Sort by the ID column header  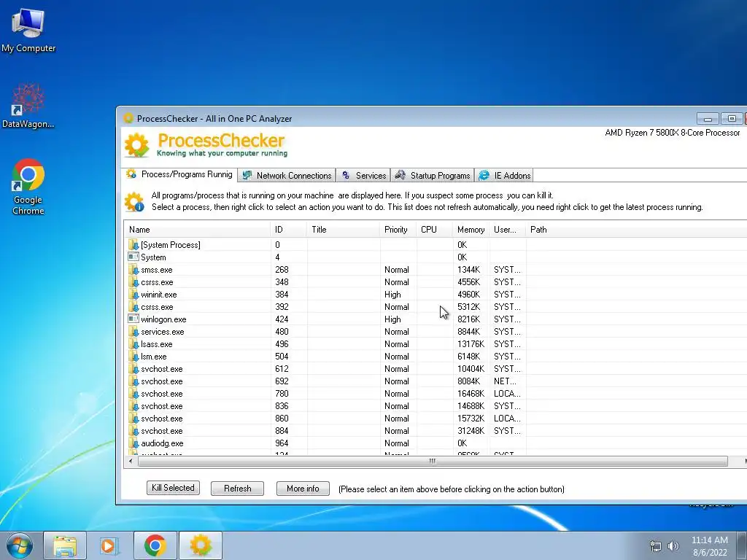(289, 230)
